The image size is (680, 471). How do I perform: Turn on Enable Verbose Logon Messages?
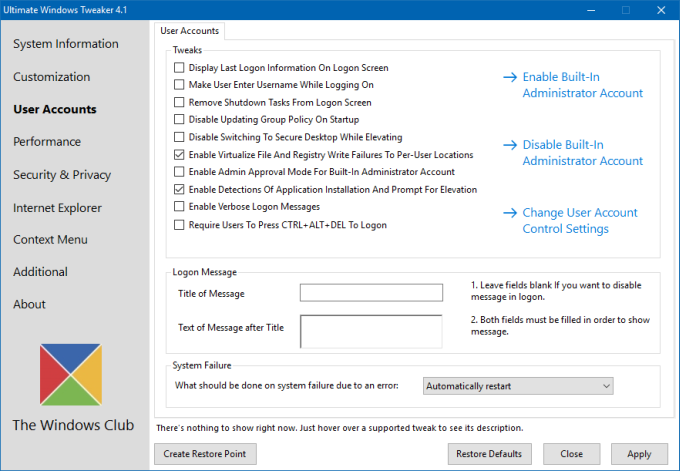click(179, 206)
